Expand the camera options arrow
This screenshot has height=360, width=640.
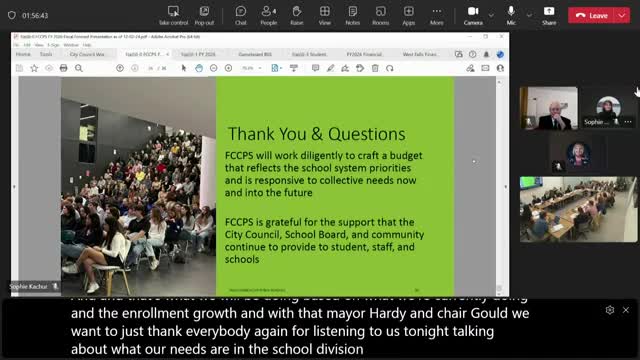[x=491, y=16]
